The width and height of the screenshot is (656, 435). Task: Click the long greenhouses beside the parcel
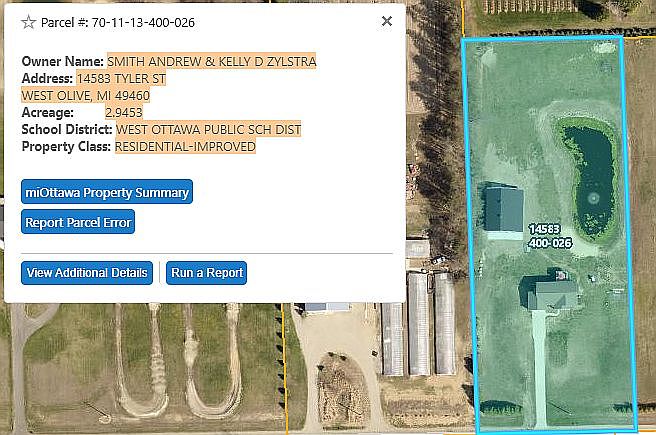(418, 324)
